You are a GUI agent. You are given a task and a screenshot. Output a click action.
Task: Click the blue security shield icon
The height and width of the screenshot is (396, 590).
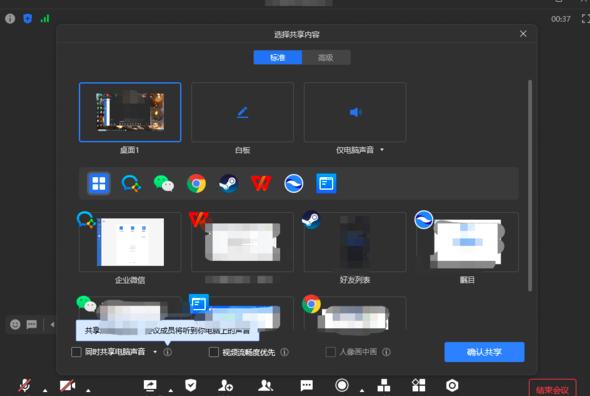(27, 18)
